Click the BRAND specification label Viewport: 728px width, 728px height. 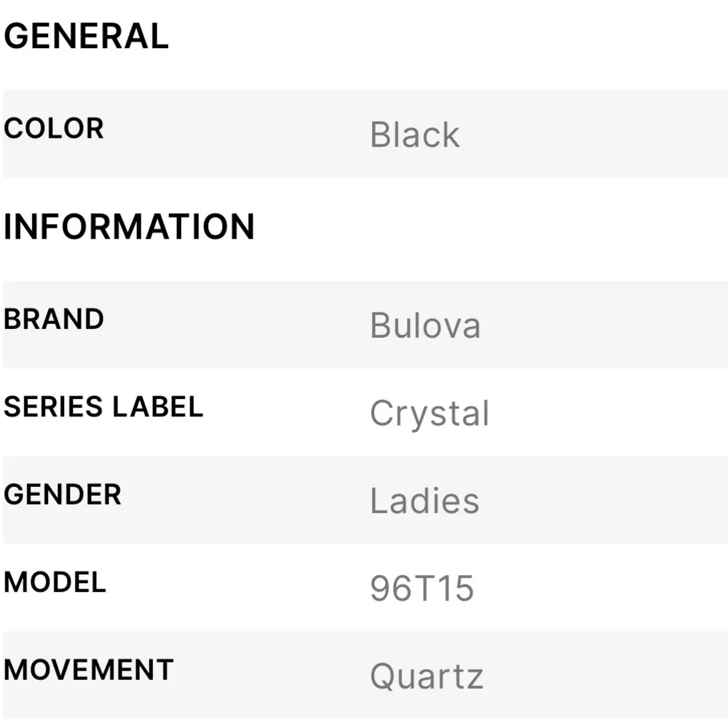54,320
